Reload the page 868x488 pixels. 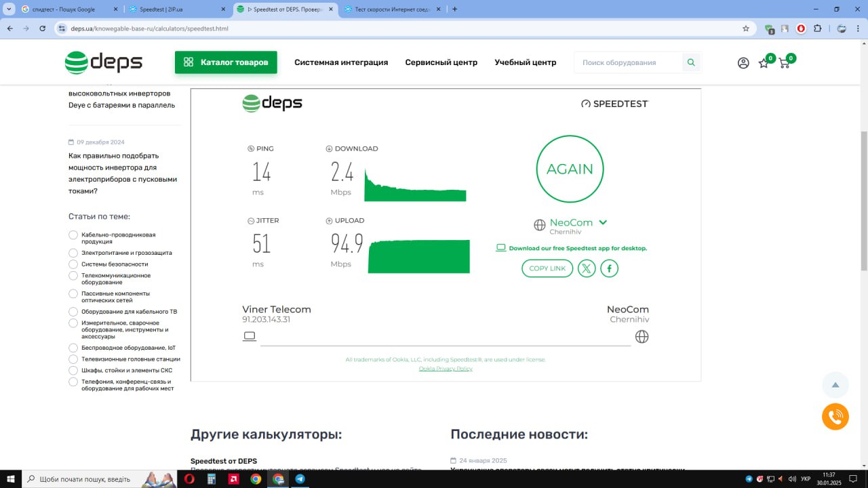click(43, 28)
